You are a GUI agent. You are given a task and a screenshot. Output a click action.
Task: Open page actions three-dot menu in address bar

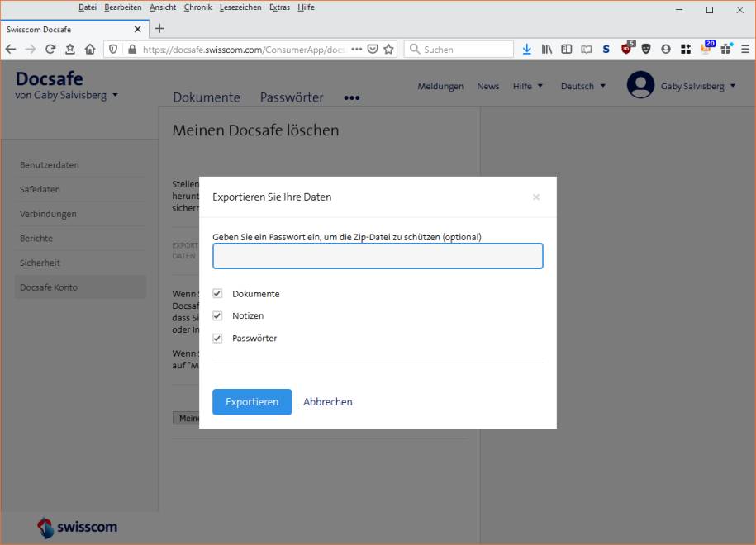point(356,50)
